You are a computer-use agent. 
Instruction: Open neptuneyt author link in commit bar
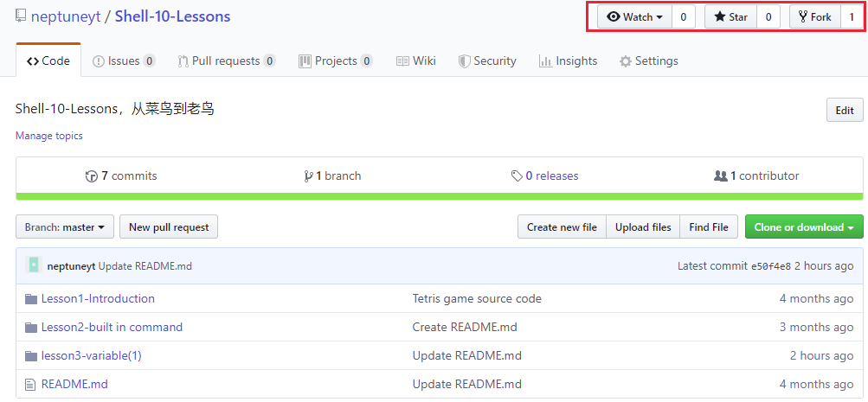click(72, 266)
